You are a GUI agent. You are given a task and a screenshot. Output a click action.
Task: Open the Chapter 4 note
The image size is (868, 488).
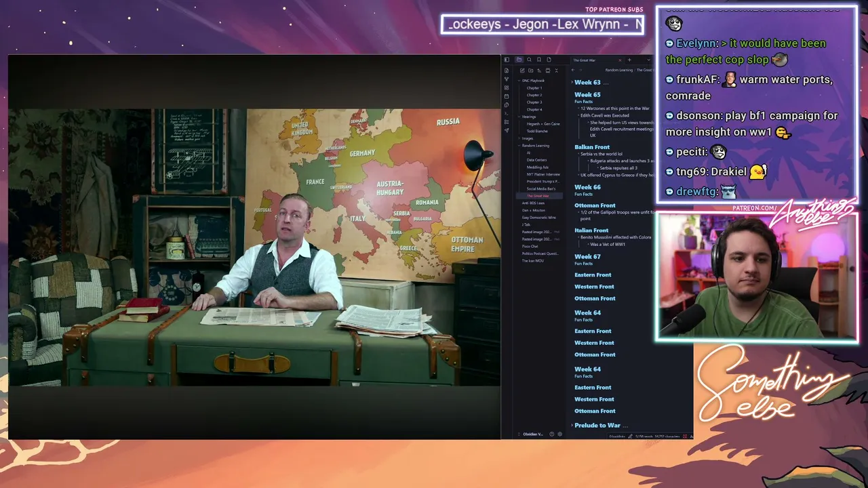(x=534, y=110)
